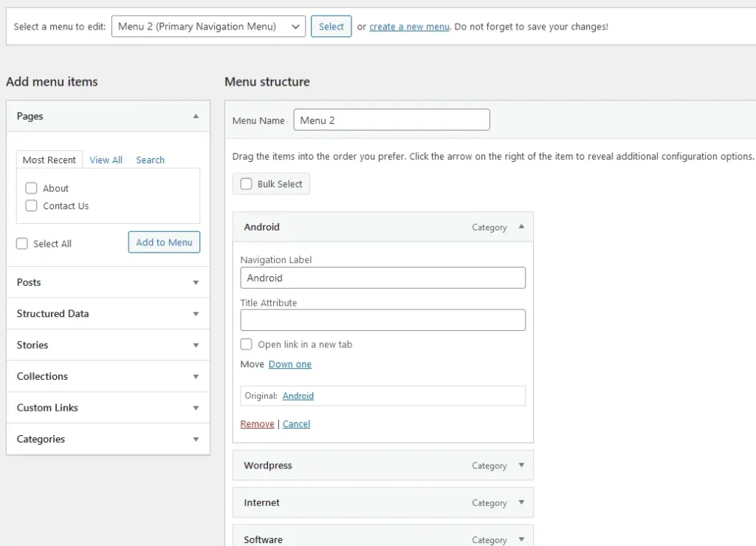
Task: Expand the Internet menu item
Action: pos(521,502)
